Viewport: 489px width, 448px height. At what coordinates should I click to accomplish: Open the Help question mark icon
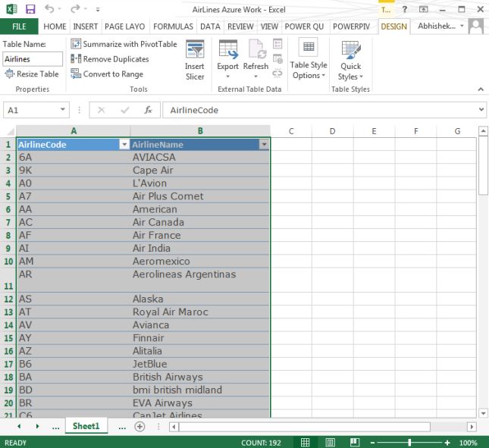(x=405, y=9)
